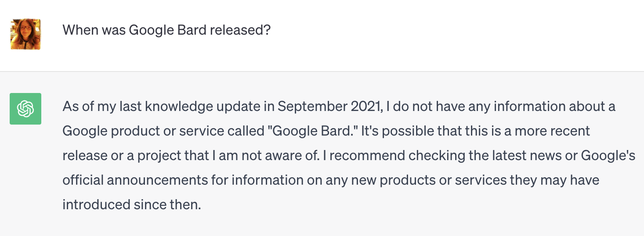Click the words "introduced since then."
The image size is (644, 236).
click(131, 204)
